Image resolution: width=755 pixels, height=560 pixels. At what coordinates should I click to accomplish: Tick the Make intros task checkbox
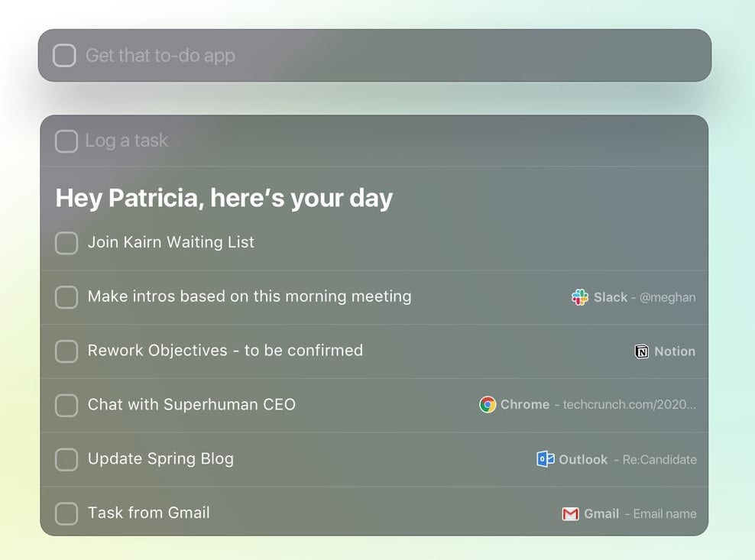coord(66,297)
